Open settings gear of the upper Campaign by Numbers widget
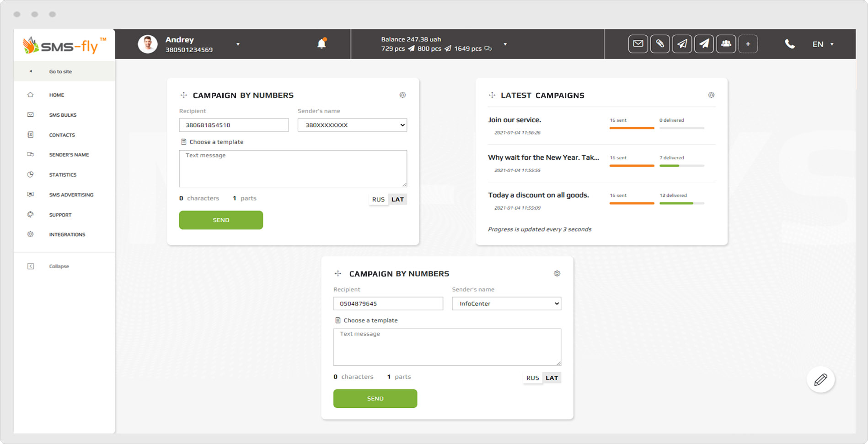The width and height of the screenshot is (868, 444). tap(402, 95)
